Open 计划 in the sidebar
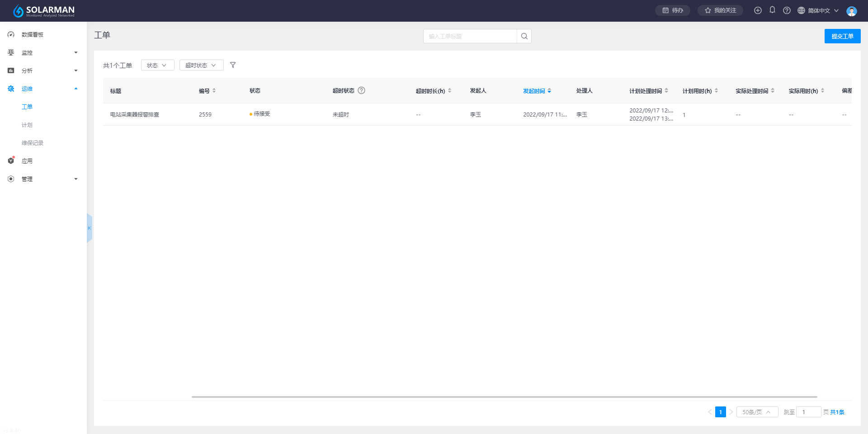 27,125
